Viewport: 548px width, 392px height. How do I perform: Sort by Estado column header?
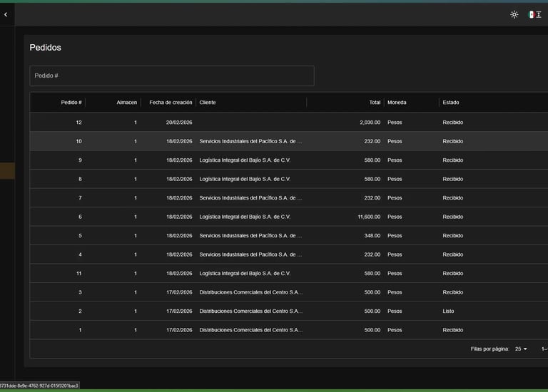451,102
